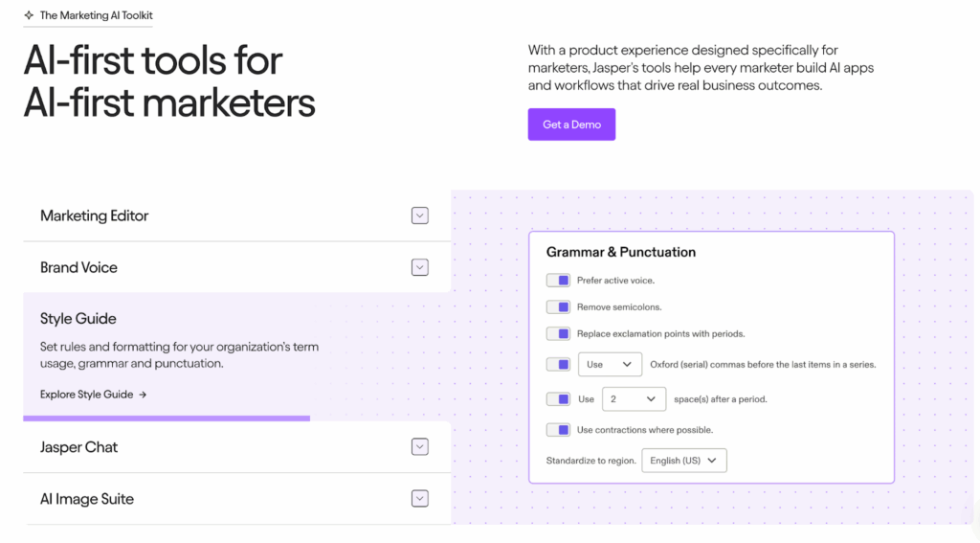Screen dimensions: 980x543
Task: Toggle Remove semicolons switch
Action: (x=558, y=307)
